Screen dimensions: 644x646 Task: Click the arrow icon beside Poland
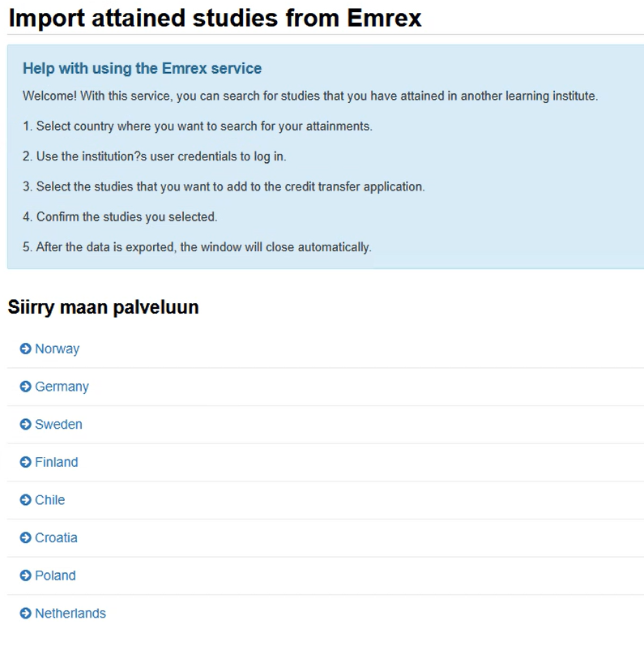26,575
